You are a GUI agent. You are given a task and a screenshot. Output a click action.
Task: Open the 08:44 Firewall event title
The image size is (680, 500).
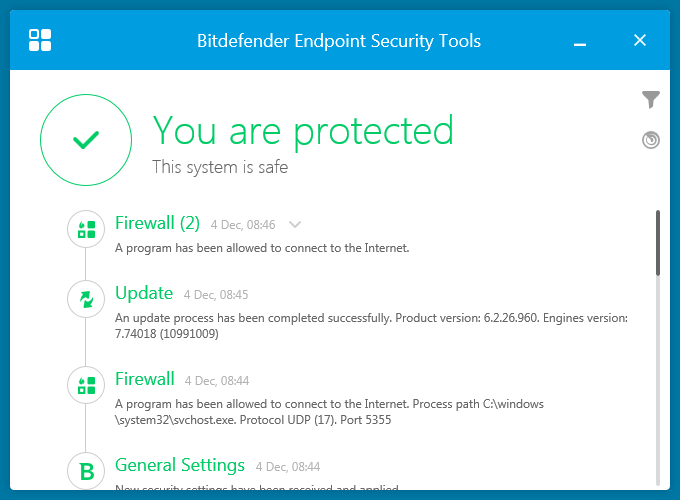click(x=145, y=379)
